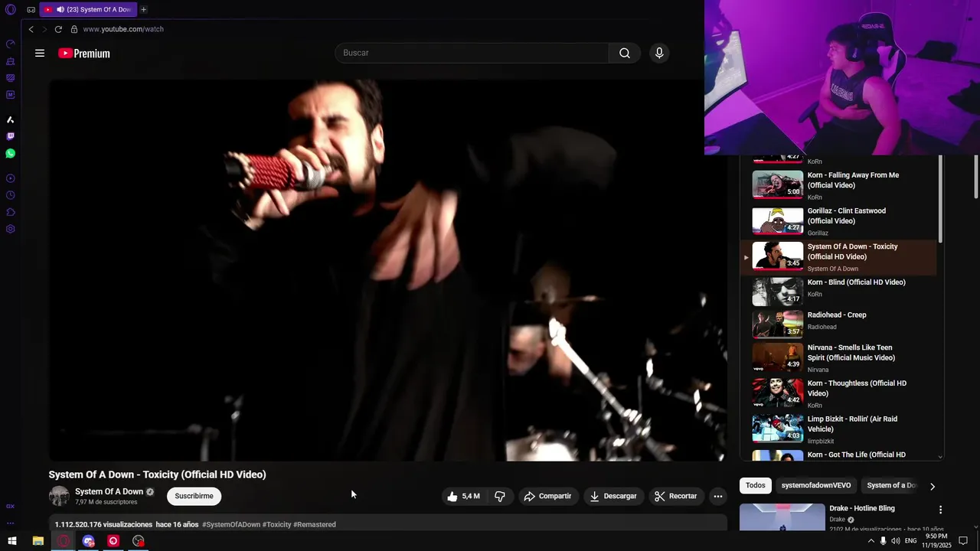Click in the Buscar search field

point(472,53)
